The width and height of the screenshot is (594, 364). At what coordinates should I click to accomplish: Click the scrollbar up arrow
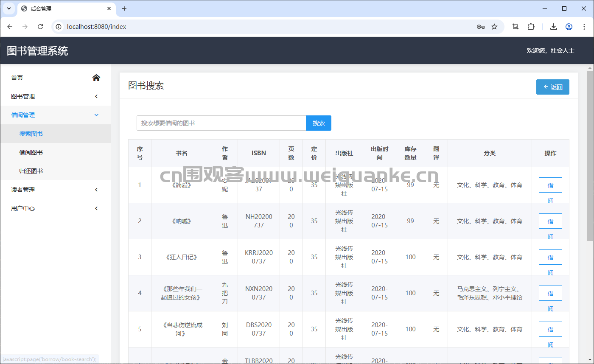click(x=590, y=68)
